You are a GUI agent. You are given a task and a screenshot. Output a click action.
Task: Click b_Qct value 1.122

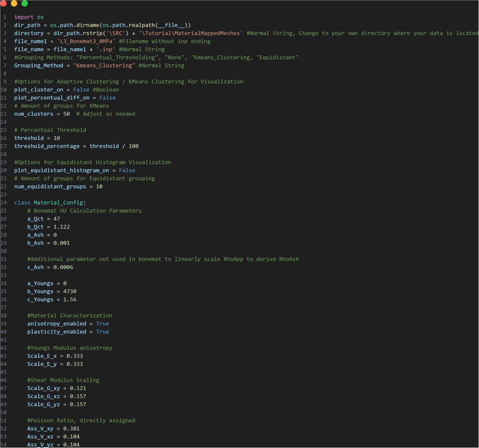pyautogui.click(x=62, y=227)
